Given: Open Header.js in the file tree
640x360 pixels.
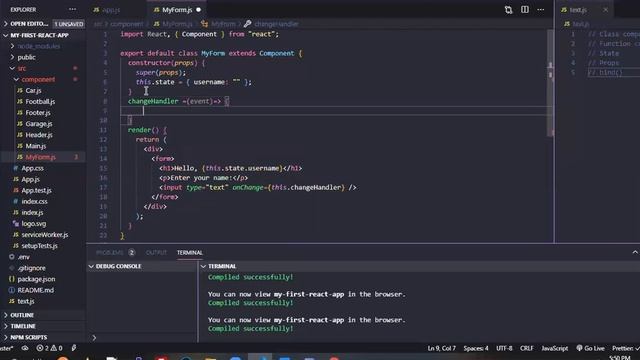Looking at the screenshot, I should pos(39,135).
